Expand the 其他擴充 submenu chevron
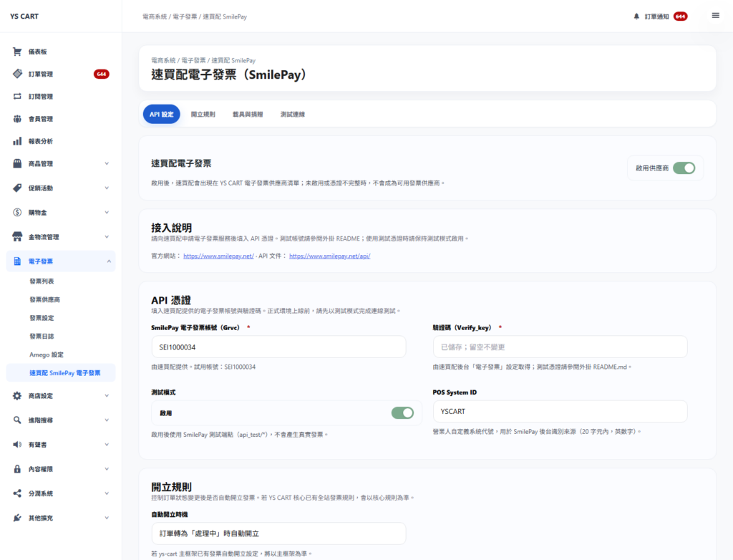Viewport: 733px width, 560px height. tap(107, 518)
